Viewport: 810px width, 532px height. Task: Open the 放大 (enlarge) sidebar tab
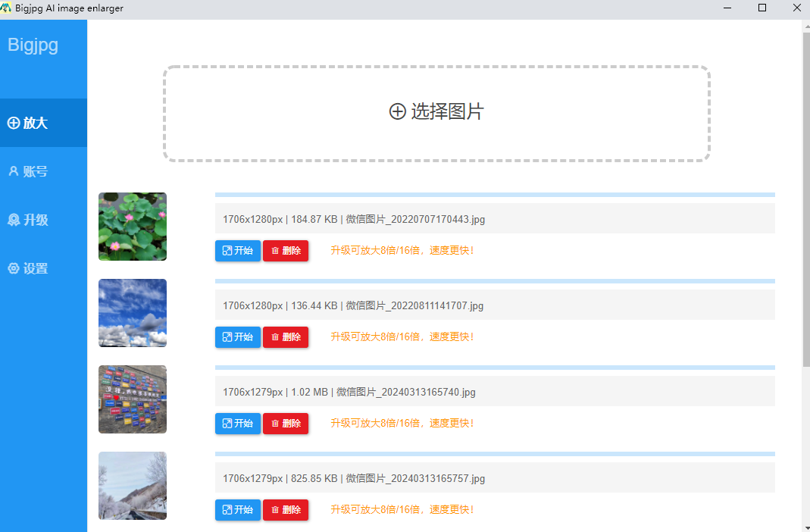coord(43,123)
